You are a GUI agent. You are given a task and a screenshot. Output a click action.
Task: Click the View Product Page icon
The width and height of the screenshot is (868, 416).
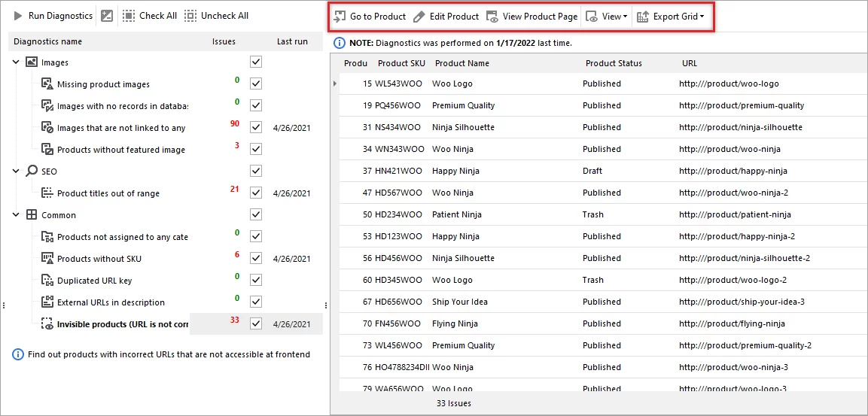click(x=492, y=17)
